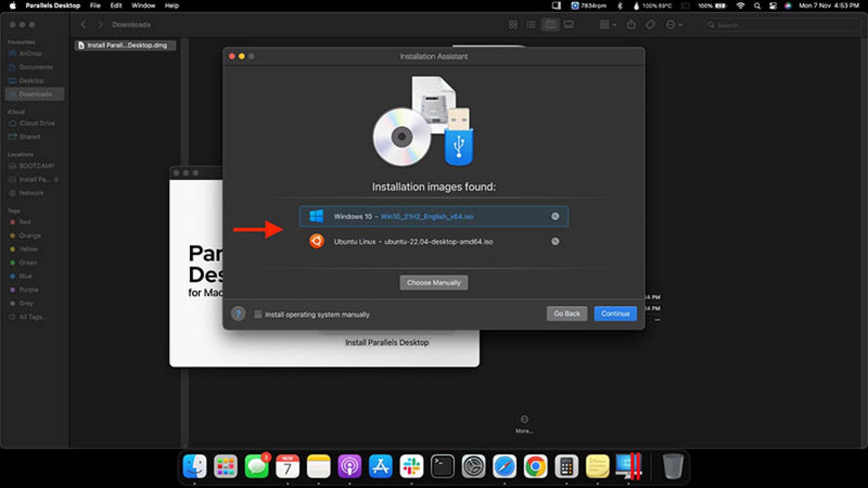Switch Finder to icon grid view
The width and height of the screenshot is (868, 488).
(x=512, y=25)
